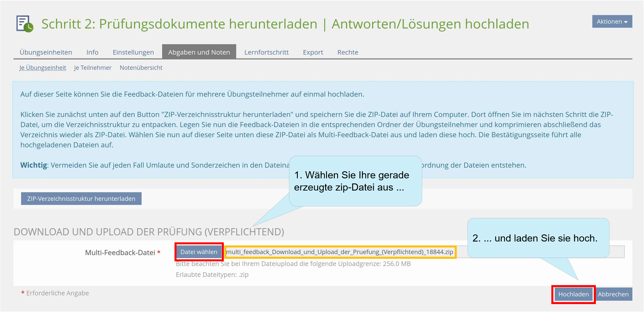
Task: Open the Lernfortschritt tab
Action: 266,52
